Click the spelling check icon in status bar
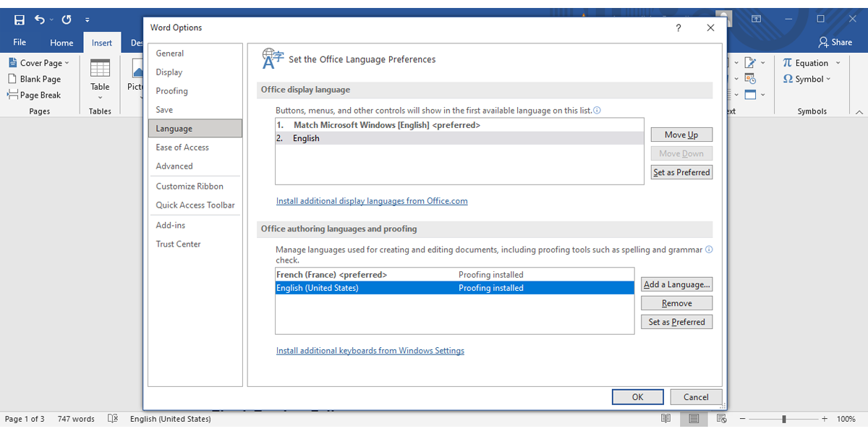Viewport: 868px width, 434px height. coord(113,418)
